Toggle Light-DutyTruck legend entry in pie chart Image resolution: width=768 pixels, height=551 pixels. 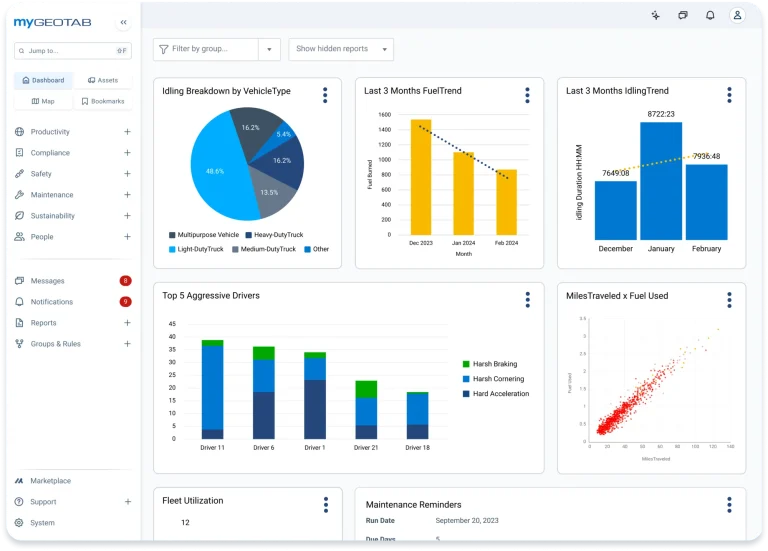click(199, 249)
